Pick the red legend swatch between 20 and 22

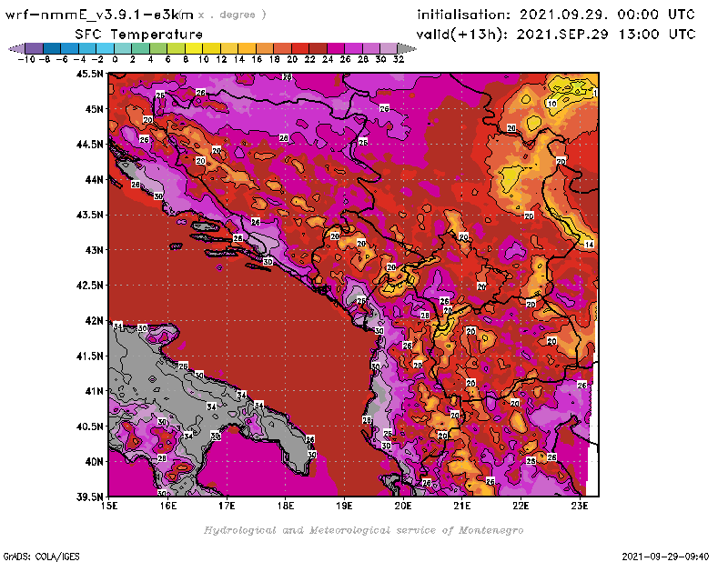(300, 48)
